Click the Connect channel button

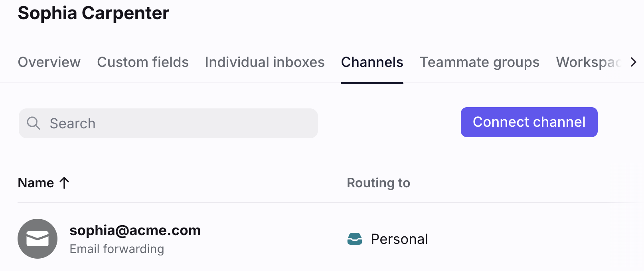(529, 122)
